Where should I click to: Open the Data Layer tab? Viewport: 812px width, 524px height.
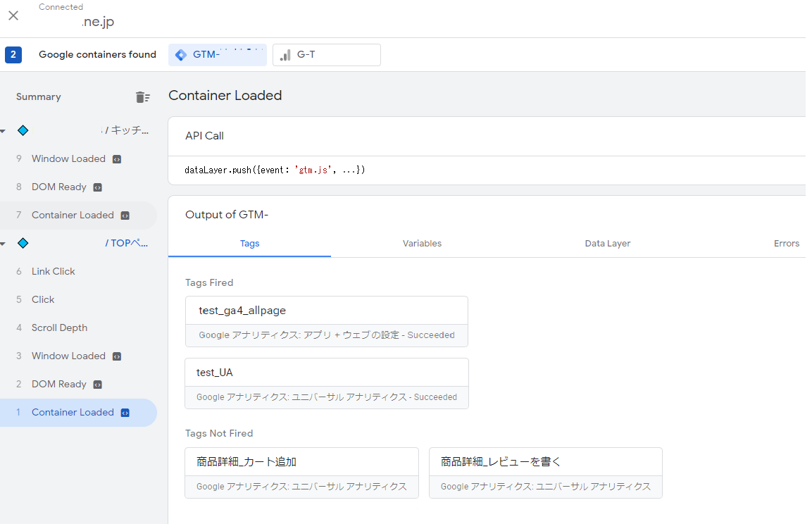pos(607,244)
